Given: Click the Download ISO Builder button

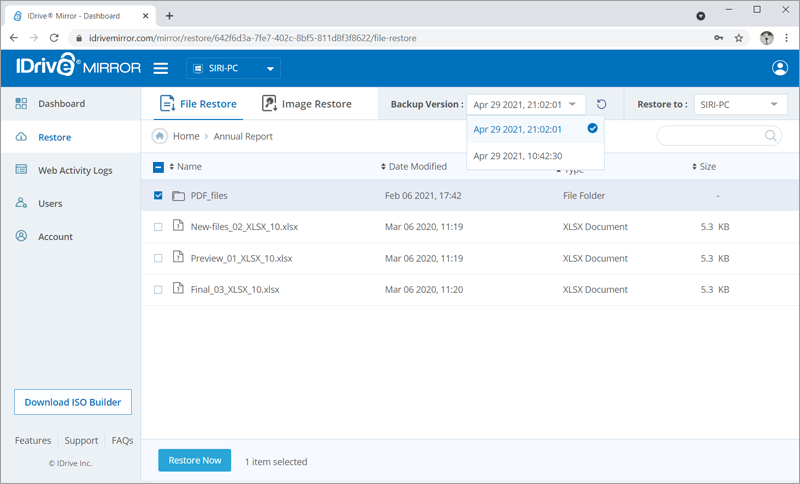Looking at the screenshot, I should click(72, 402).
